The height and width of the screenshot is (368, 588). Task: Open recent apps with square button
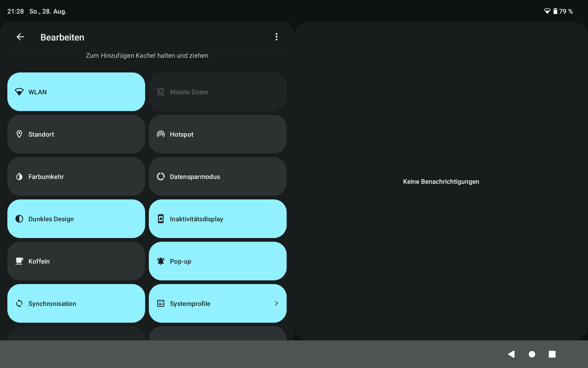[x=552, y=354]
